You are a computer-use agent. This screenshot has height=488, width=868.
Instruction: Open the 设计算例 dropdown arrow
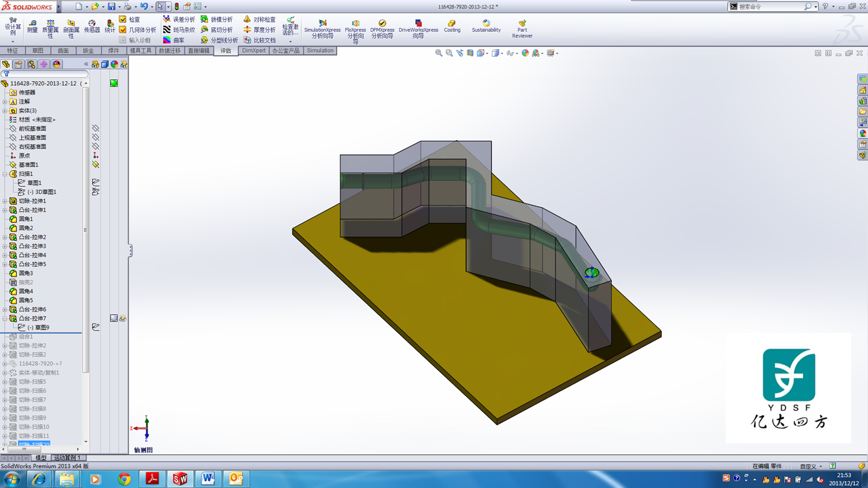pos(12,42)
